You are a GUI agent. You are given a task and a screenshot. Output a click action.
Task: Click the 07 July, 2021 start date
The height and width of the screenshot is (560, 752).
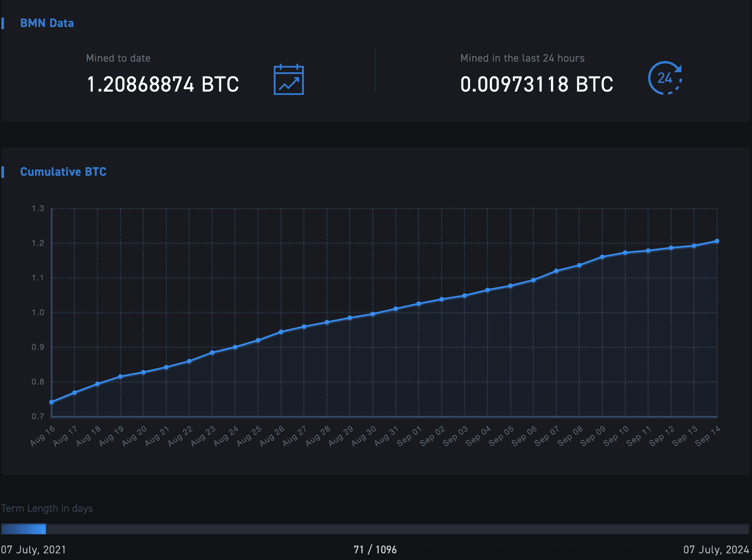coord(33,550)
